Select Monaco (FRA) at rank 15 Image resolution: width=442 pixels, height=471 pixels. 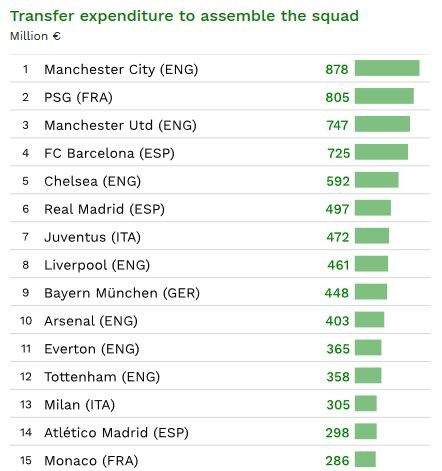point(91,461)
